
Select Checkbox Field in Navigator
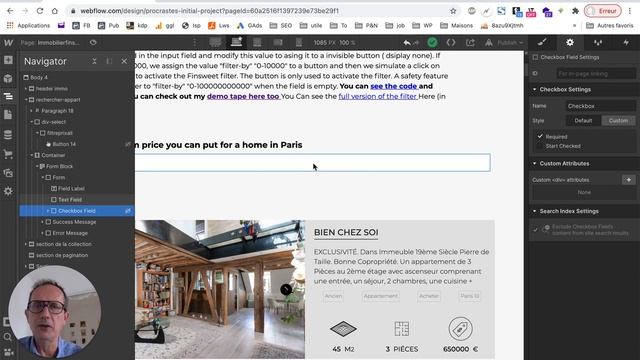tap(77, 211)
